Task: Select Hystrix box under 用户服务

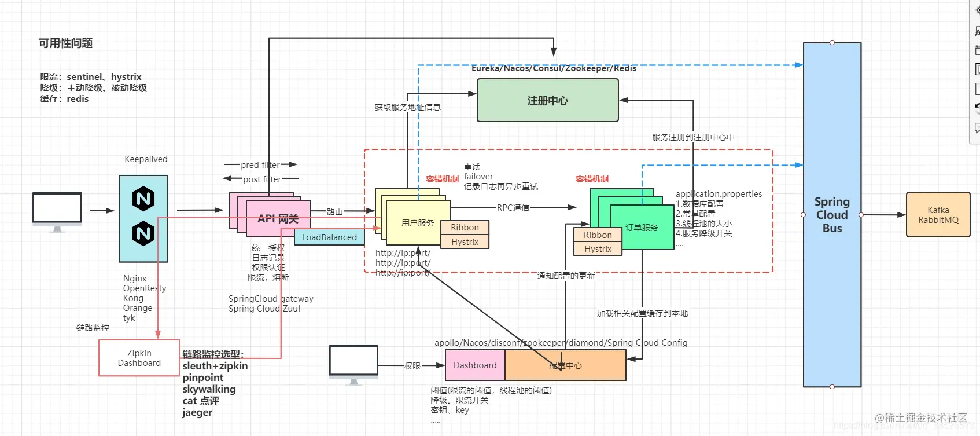Action: [x=465, y=241]
